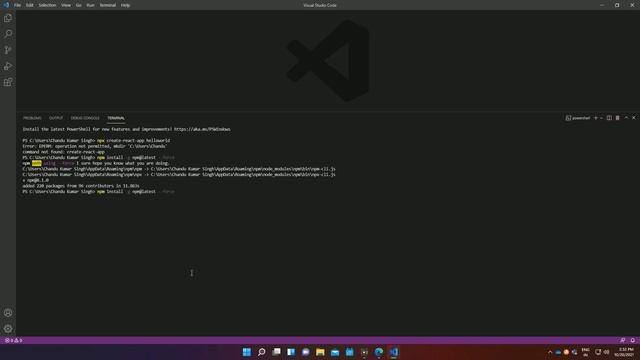The height and width of the screenshot is (360, 640).
Task: Open the Explorer view in activity bar
Action: point(8,18)
